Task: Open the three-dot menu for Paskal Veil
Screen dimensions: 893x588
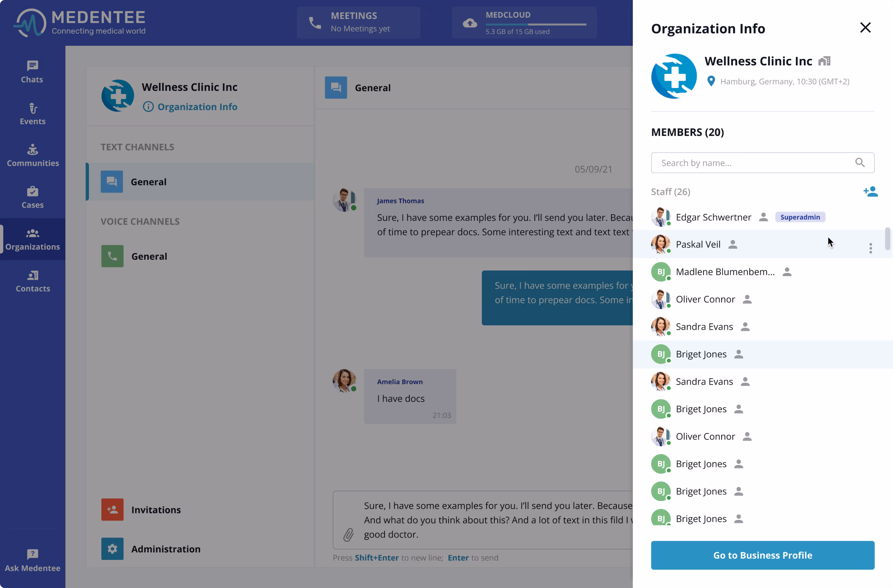Action: tap(871, 248)
